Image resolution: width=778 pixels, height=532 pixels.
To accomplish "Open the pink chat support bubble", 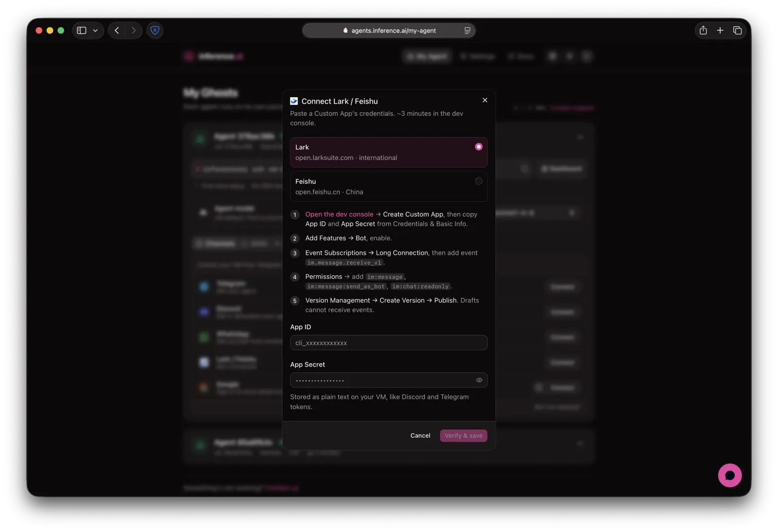I will pyautogui.click(x=730, y=476).
